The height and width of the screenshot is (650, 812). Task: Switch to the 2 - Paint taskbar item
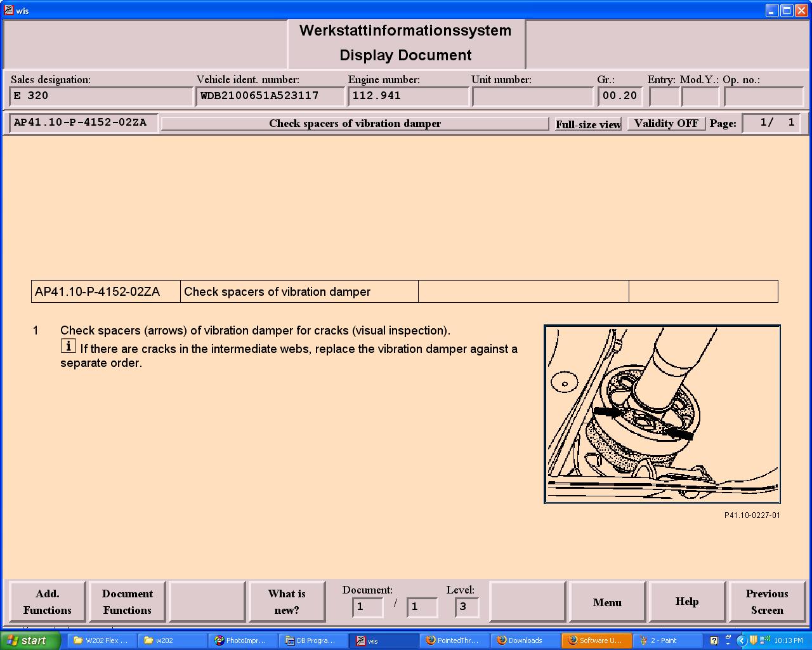pos(664,640)
